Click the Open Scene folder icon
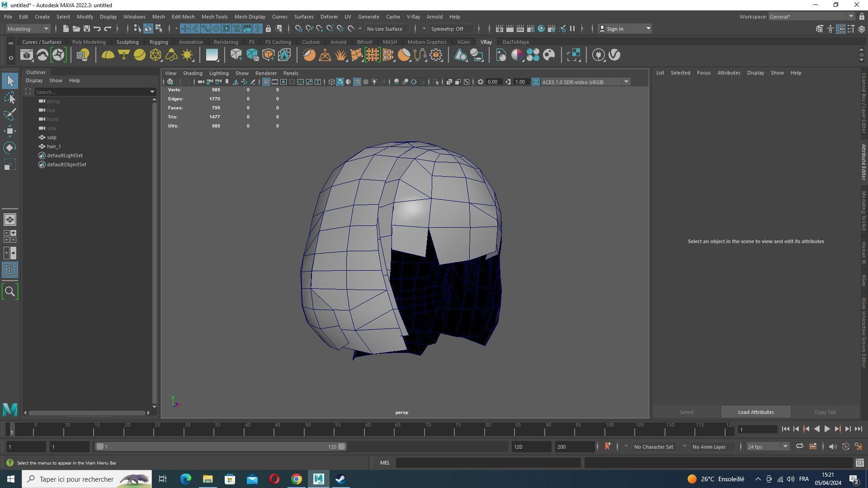Screen dimensions: 868x488 [76, 28]
